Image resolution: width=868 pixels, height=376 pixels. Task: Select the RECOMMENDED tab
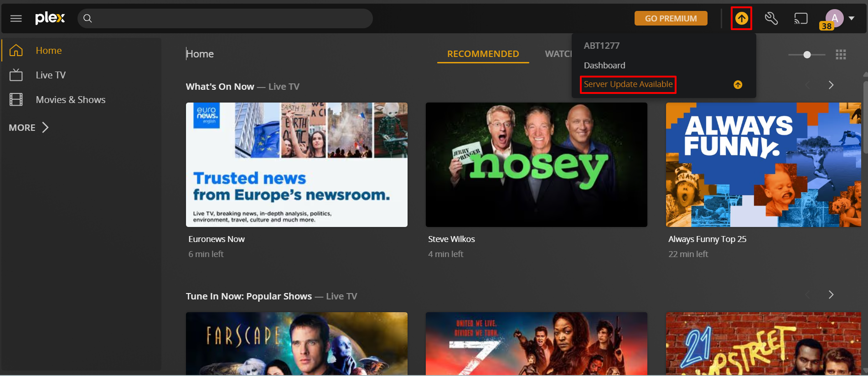[483, 54]
